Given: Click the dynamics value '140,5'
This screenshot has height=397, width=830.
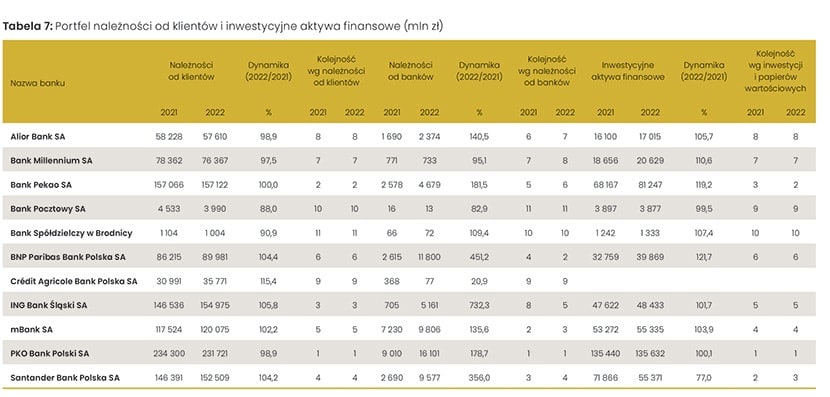Looking at the screenshot, I should (x=479, y=137).
